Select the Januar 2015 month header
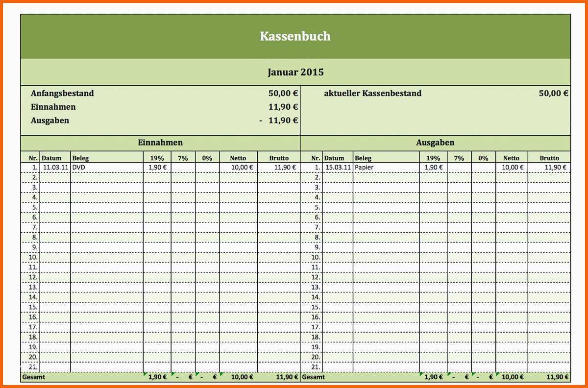The width and height of the screenshot is (588, 388). (x=295, y=72)
